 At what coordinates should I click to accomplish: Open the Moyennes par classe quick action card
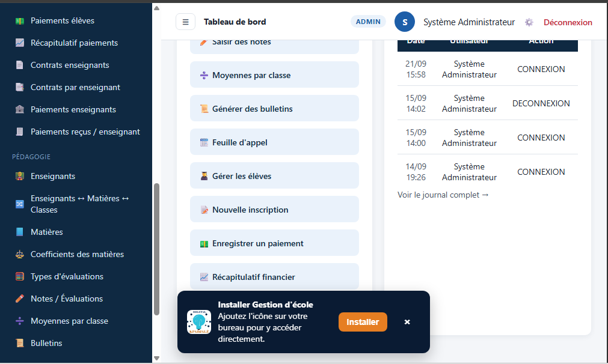(x=274, y=74)
